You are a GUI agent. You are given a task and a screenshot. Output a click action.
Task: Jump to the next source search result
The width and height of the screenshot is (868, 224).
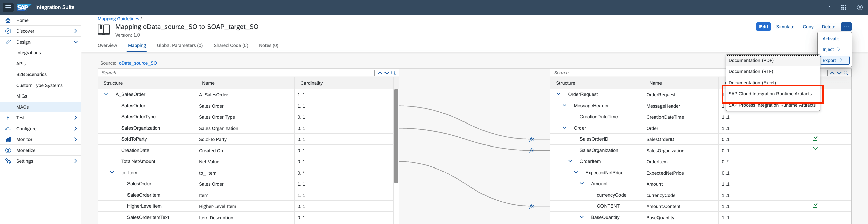387,73
